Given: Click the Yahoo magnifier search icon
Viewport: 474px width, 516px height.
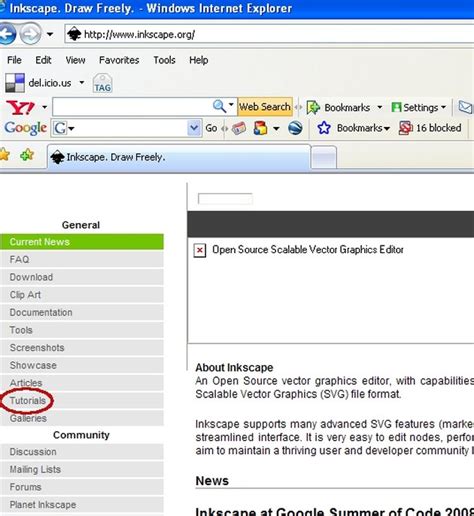Looking at the screenshot, I should [x=219, y=106].
